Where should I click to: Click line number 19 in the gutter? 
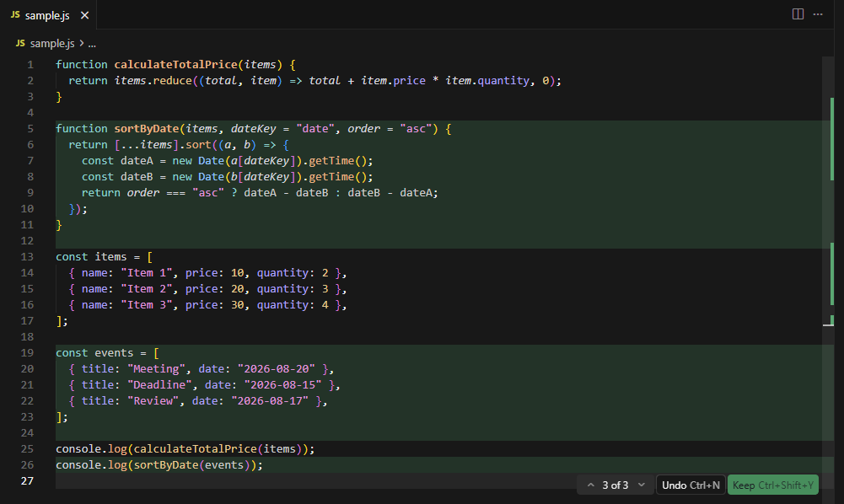pos(27,353)
